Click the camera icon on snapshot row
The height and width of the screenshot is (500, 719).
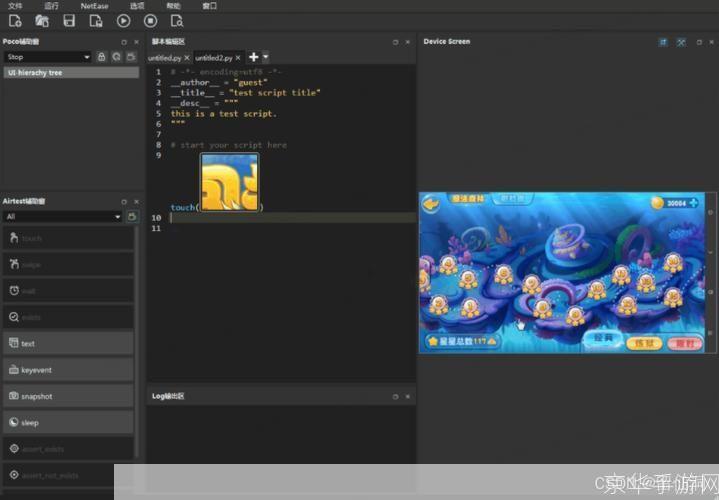(14, 395)
